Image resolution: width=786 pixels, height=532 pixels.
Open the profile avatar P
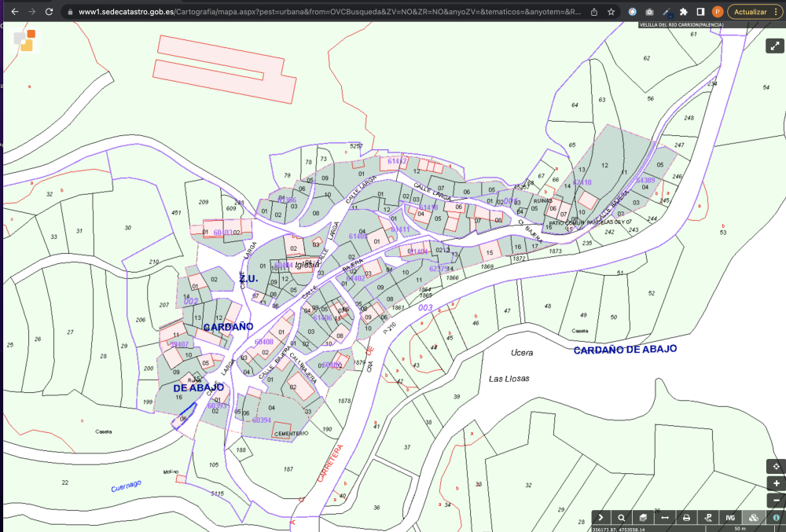pyautogui.click(x=718, y=12)
